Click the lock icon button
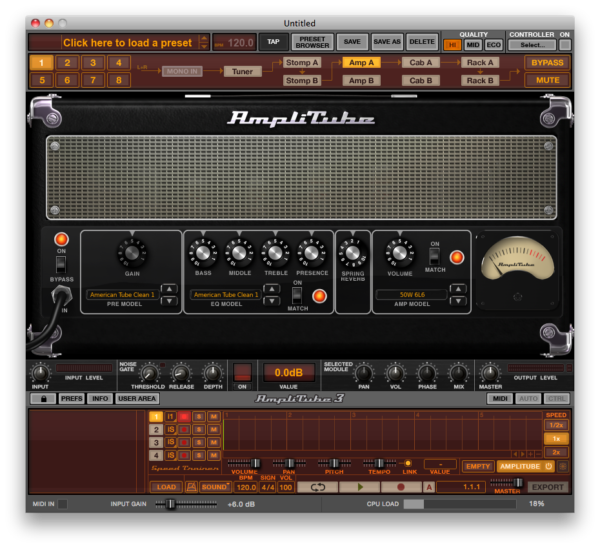This screenshot has width=600, height=548. 43,399
